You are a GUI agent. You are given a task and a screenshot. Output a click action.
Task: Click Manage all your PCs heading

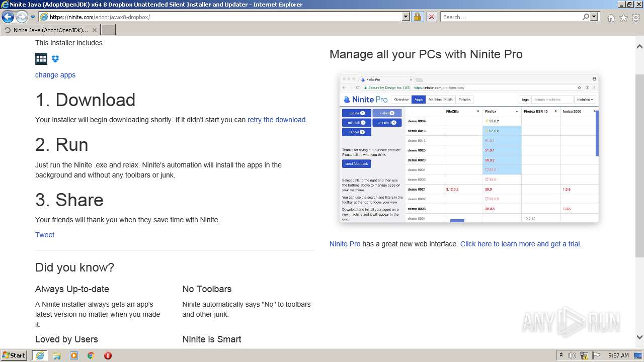tap(426, 54)
